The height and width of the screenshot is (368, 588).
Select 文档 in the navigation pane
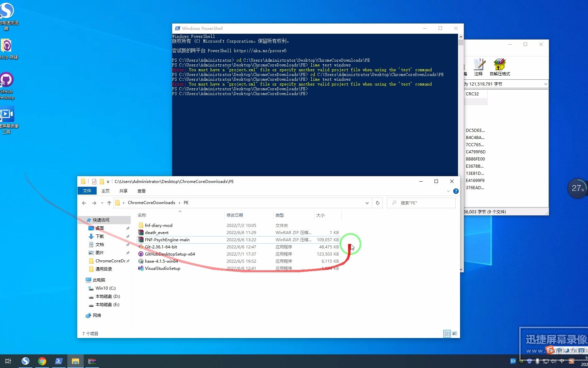(x=100, y=245)
